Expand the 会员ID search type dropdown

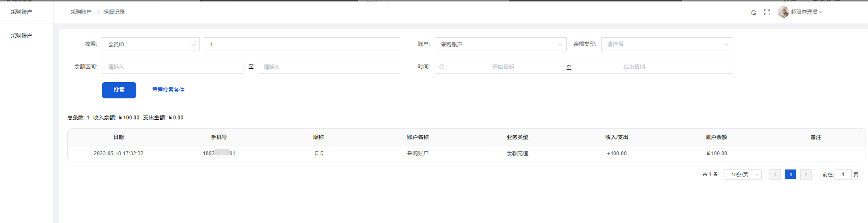[151, 44]
